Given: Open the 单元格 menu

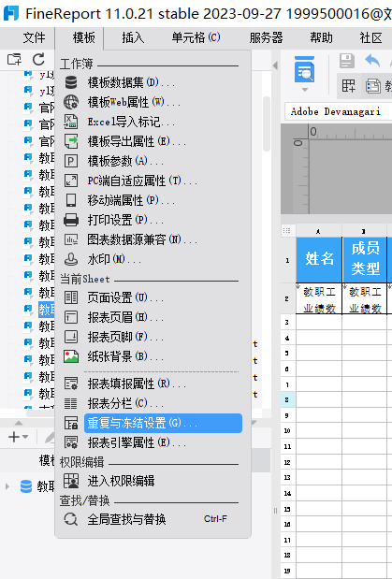Looking at the screenshot, I should (x=196, y=37).
